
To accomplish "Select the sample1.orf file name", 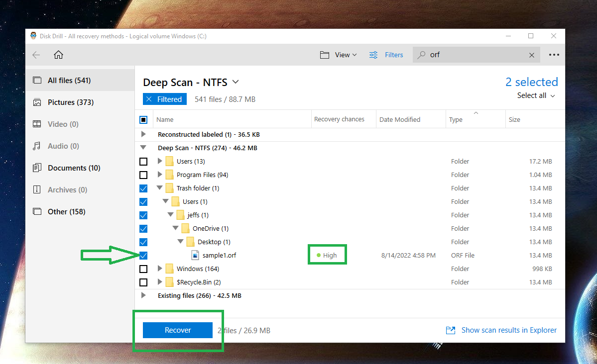I will pyautogui.click(x=219, y=255).
